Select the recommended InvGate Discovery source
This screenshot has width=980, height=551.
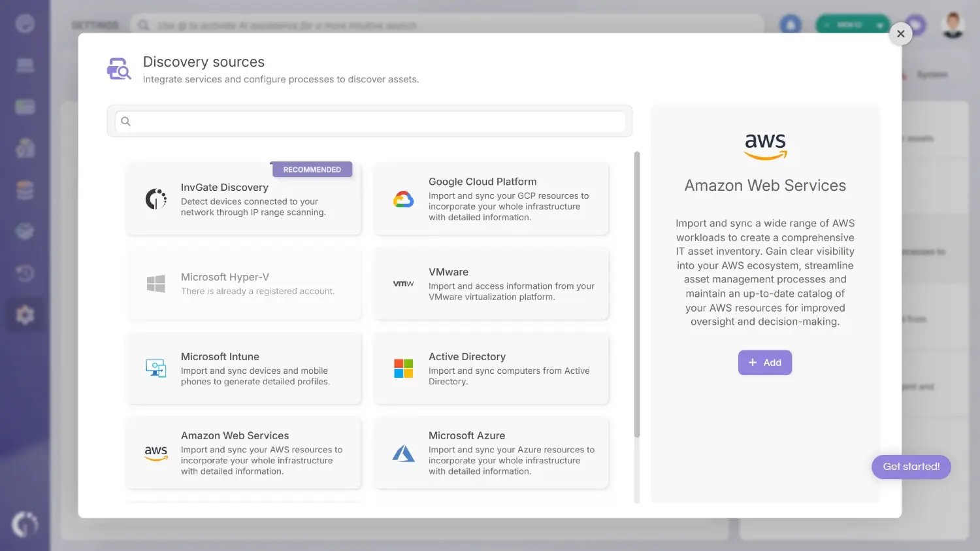point(243,199)
